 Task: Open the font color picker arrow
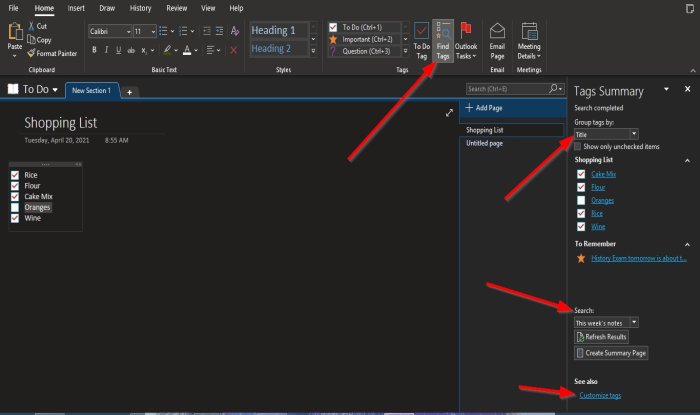(196, 50)
